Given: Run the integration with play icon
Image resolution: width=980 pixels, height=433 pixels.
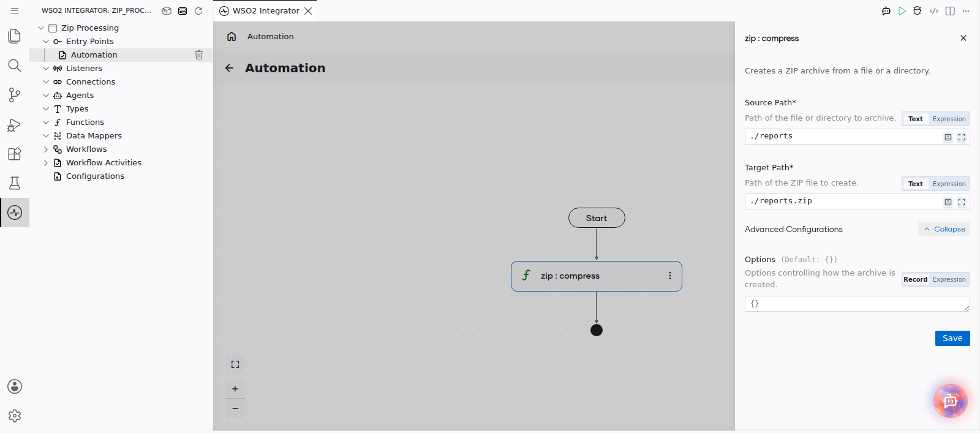Looking at the screenshot, I should pyautogui.click(x=902, y=11).
